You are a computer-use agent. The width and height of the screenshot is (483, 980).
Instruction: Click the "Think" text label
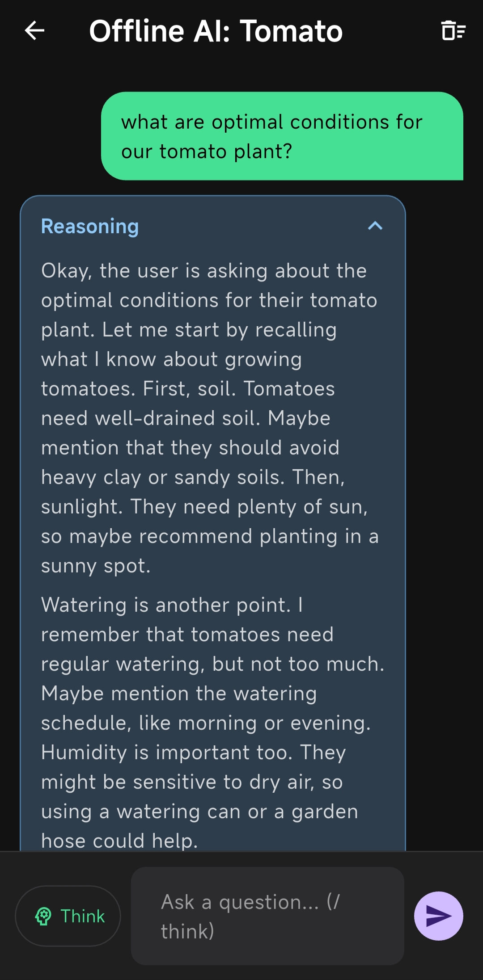coord(83,916)
